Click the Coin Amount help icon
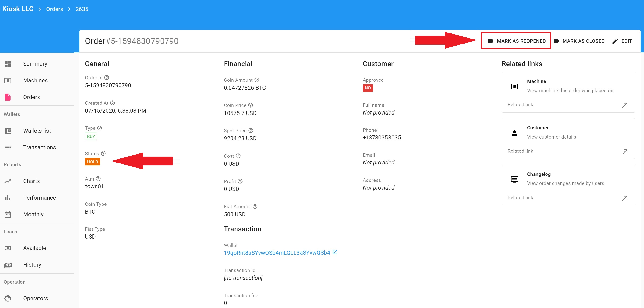 257,80
